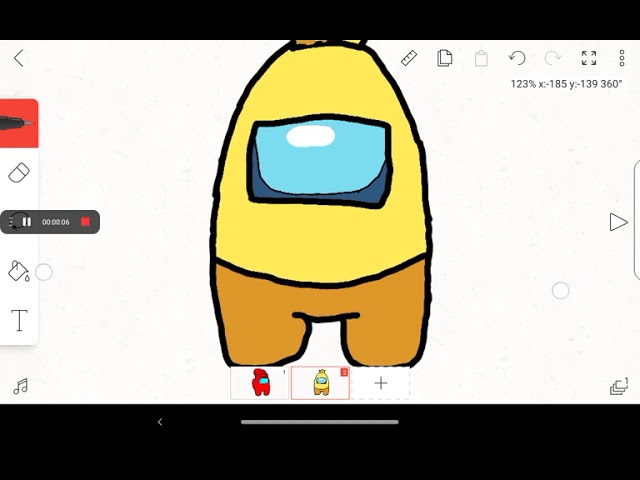
Task: Click the zoom and position readout
Action: [566, 84]
